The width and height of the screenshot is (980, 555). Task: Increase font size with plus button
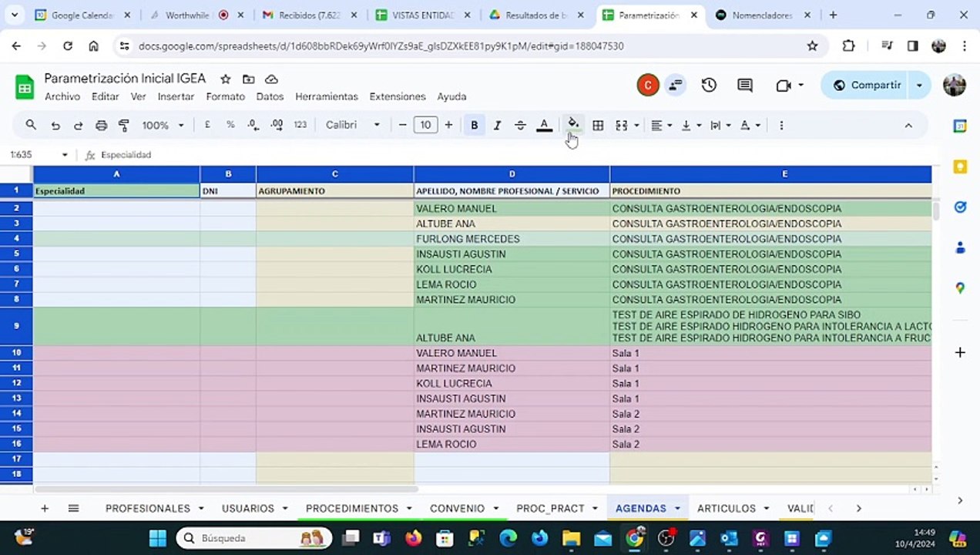448,125
